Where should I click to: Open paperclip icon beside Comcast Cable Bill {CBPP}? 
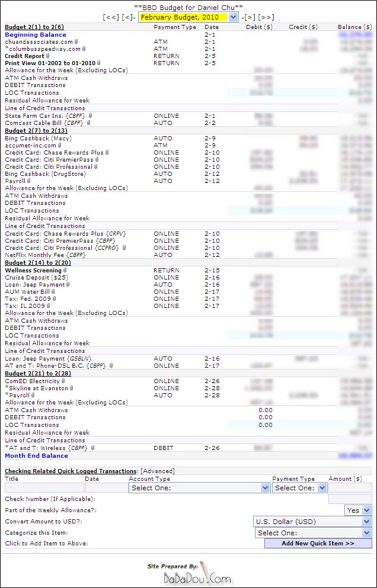point(89,123)
